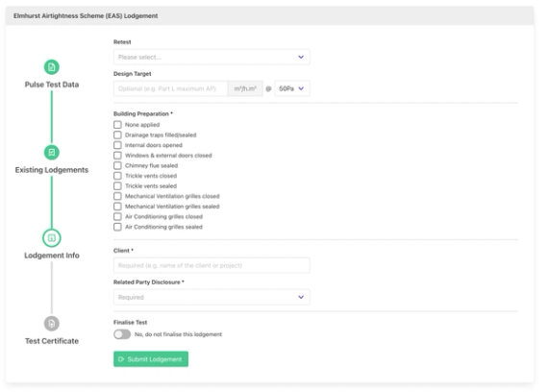548x392 pixels.
Task: Go to Existing Lodgements step label
Action: click(x=52, y=170)
